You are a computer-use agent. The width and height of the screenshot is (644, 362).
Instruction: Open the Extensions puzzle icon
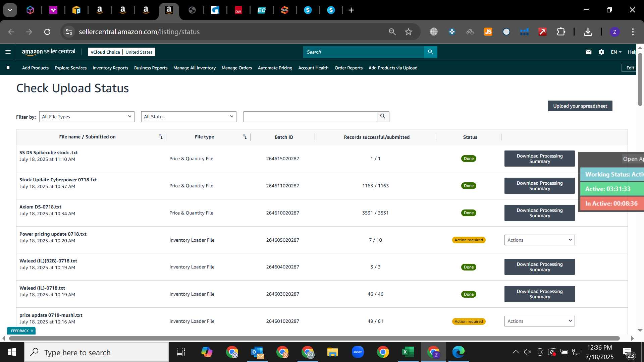(x=561, y=32)
